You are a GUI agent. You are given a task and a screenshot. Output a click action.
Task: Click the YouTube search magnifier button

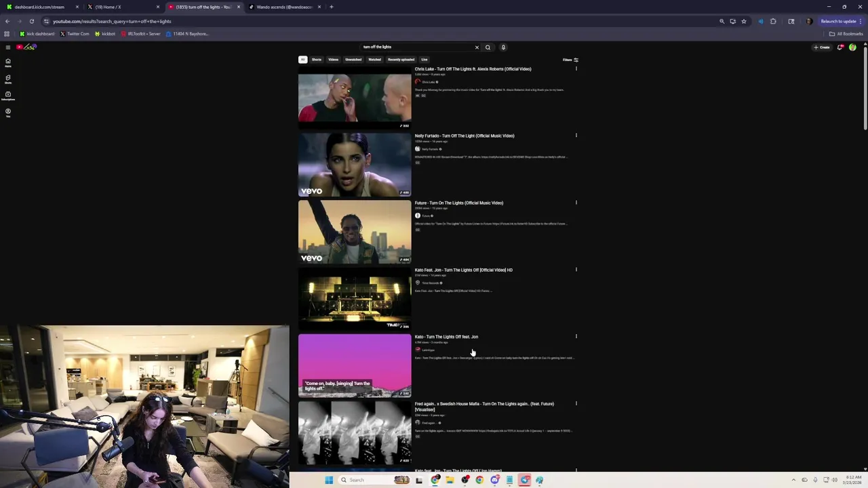[488, 47]
